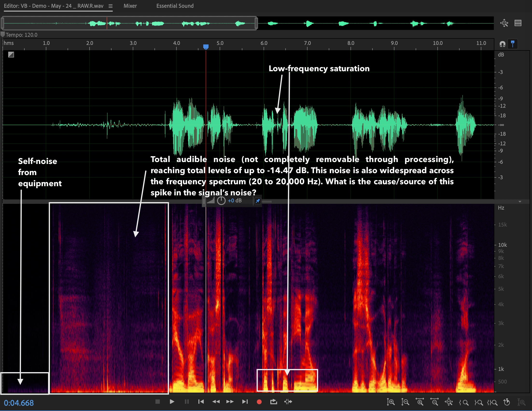Open the Essential Sound tab

(175, 6)
